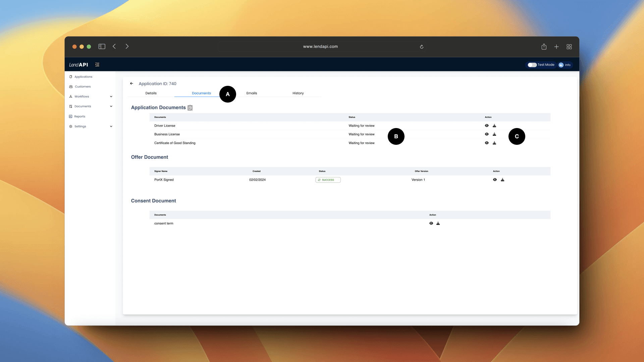This screenshot has height=362, width=644.
Task: Preview PortX Signed offer with eye icon
Action: pos(495,180)
